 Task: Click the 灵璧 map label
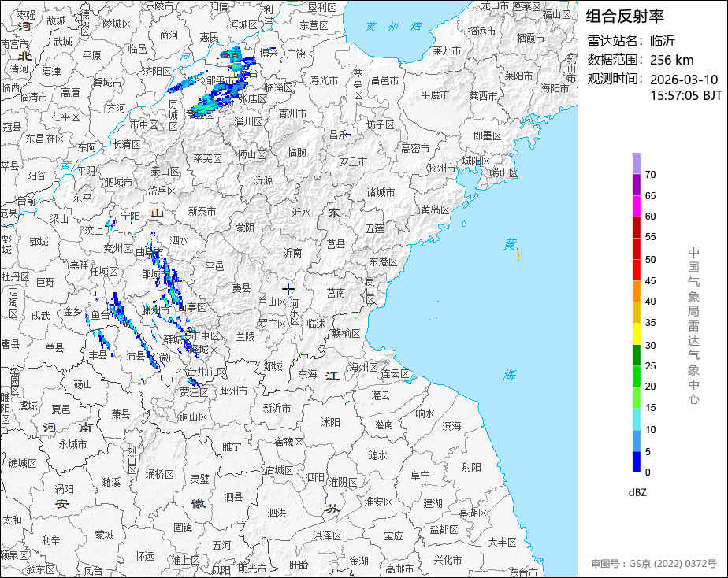pos(199,480)
